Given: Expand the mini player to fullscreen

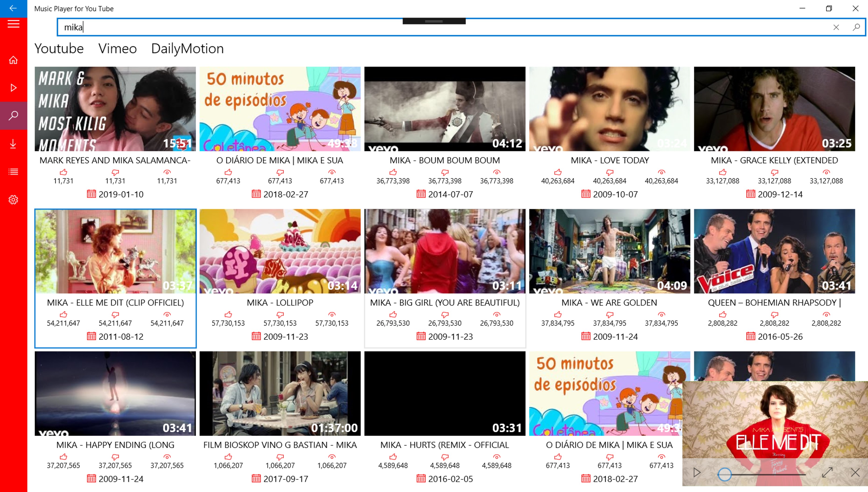Looking at the screenshot, I should click(x=827, y=472).
